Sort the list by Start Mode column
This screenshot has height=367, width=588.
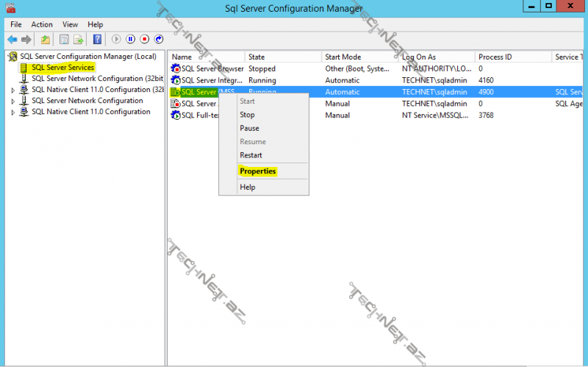(343, 57)
